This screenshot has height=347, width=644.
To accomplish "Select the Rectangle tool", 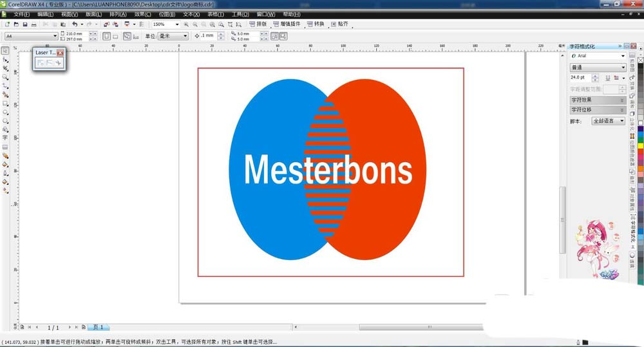I will pos(5,104).
